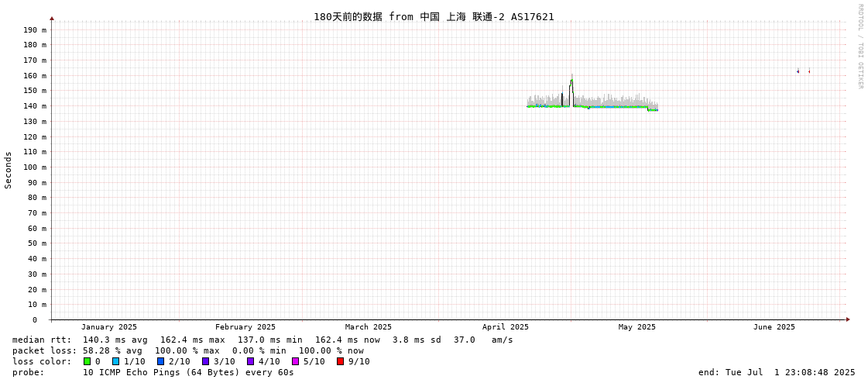Viewport: 868px width, 383px height.
Task: Click the '0.00 % min' packet loss value
Action: [x=259, y=350]
